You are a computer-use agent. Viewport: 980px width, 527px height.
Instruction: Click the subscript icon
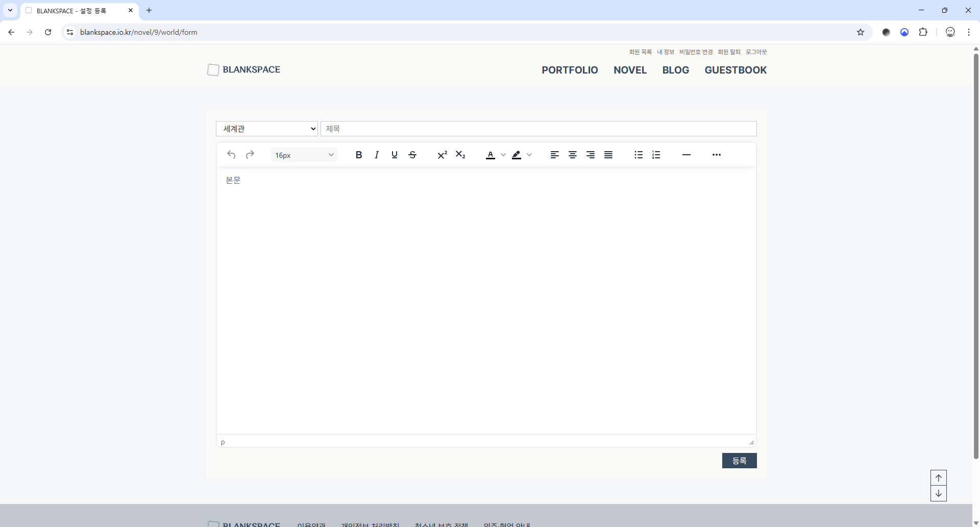click(x=460, y=155)
